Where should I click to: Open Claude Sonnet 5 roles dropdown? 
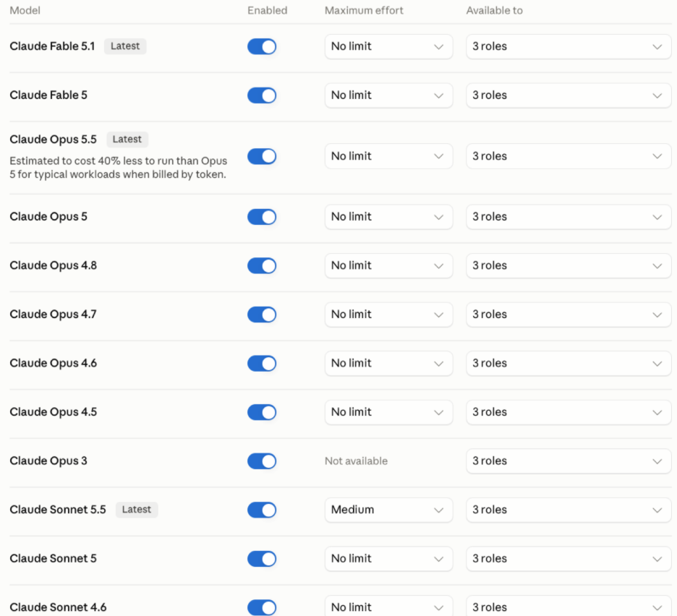(x=569, y=559)
